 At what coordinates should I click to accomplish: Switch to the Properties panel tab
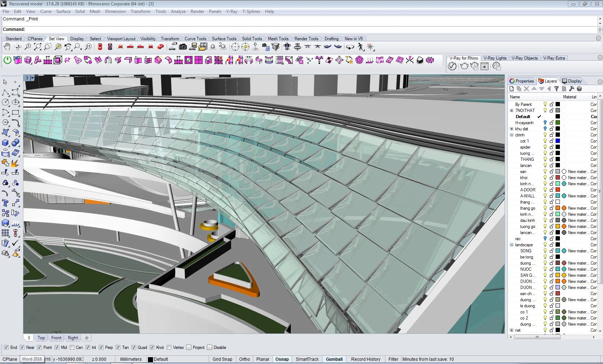tap(522, 81)
